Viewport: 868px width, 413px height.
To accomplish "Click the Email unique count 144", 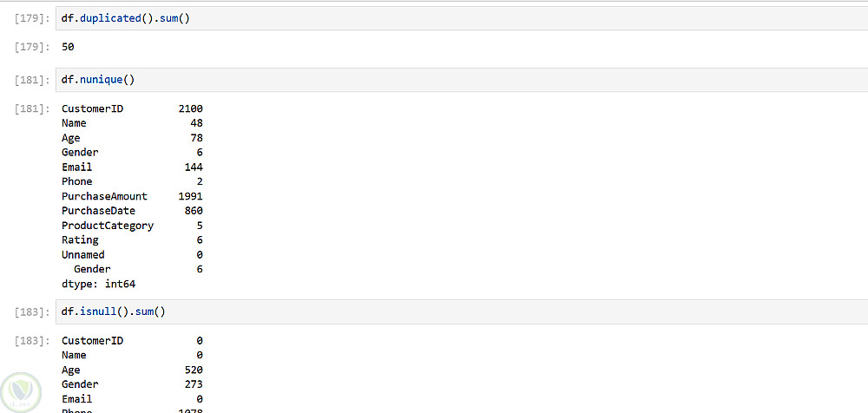I will 194,167.
